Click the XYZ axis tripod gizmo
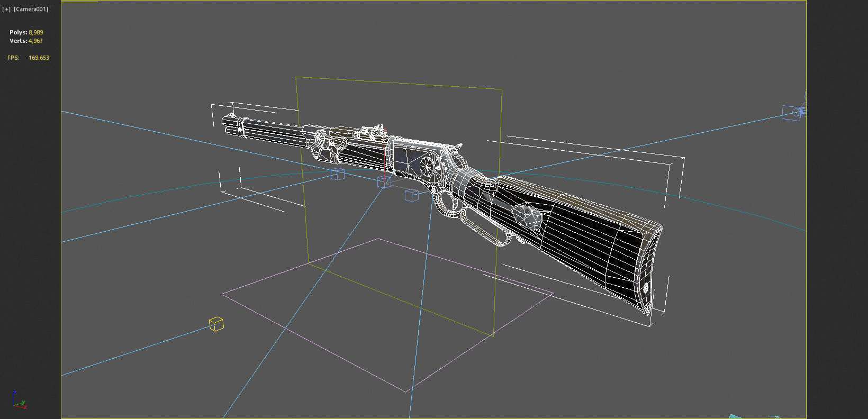The image size is (868, 419). (19, 400)
